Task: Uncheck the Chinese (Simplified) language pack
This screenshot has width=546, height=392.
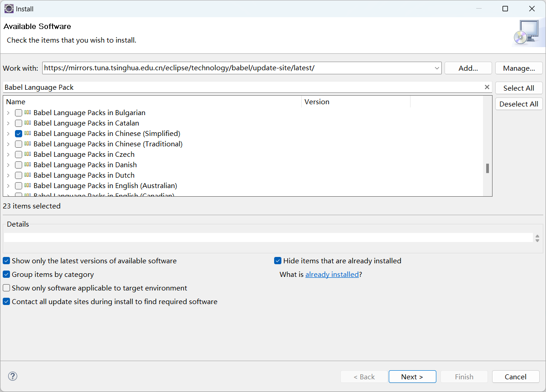Action: point(19,134)
